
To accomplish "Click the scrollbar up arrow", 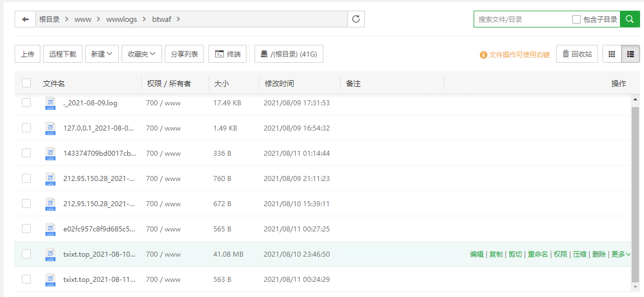I will 636,99.
